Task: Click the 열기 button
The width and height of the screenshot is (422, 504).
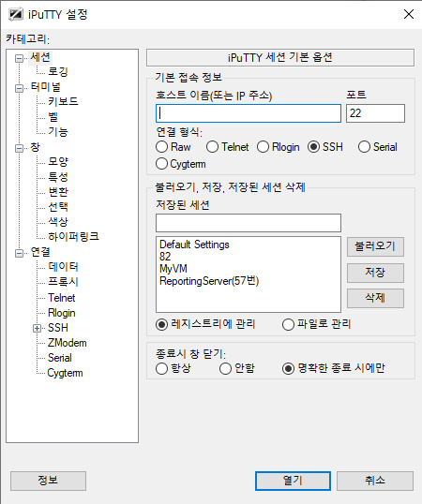Action: pos(293,481)
